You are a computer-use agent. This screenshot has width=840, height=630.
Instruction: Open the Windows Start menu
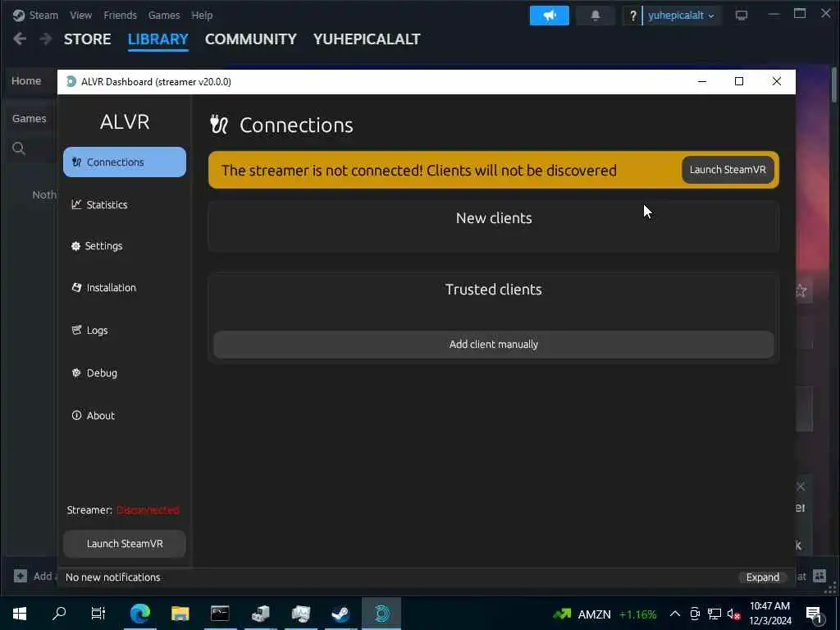[20, 614]
